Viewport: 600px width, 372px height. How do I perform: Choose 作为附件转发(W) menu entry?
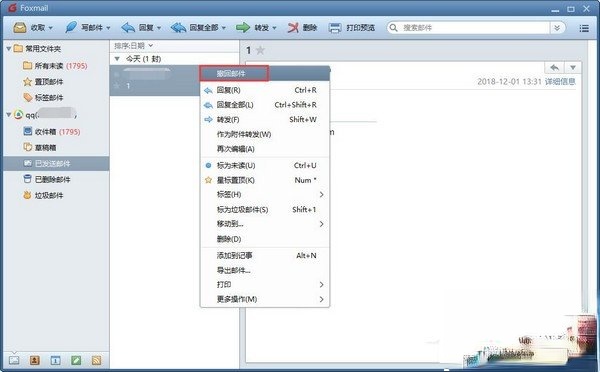tap(265, 134)
